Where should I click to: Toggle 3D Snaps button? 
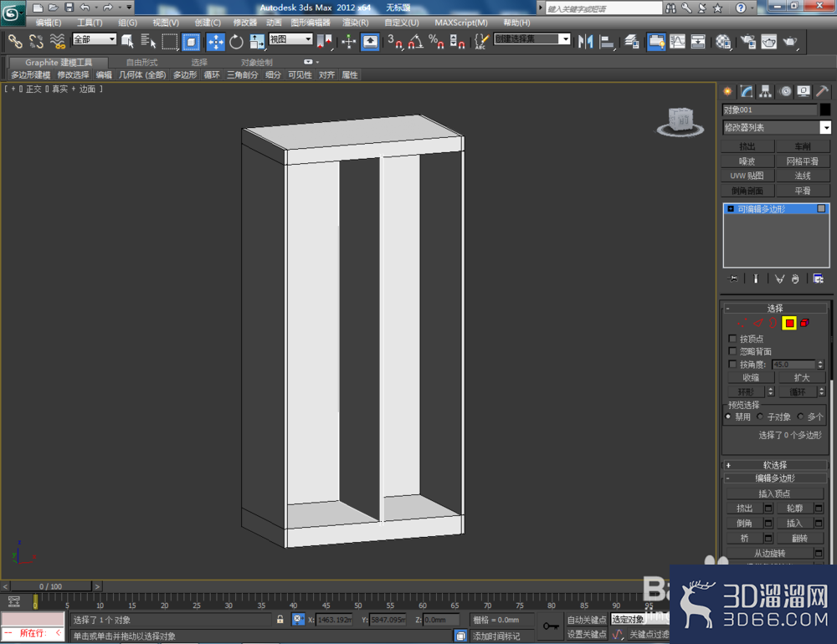point(395,41)
